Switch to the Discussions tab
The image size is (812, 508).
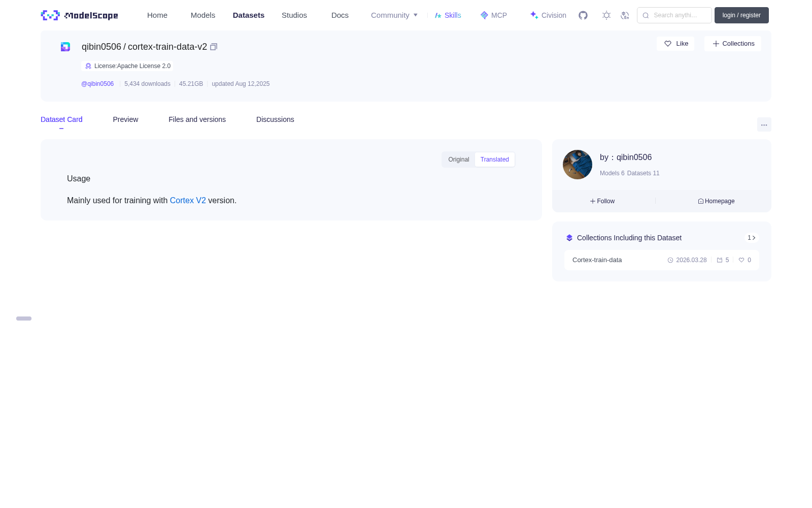point(275,119)
